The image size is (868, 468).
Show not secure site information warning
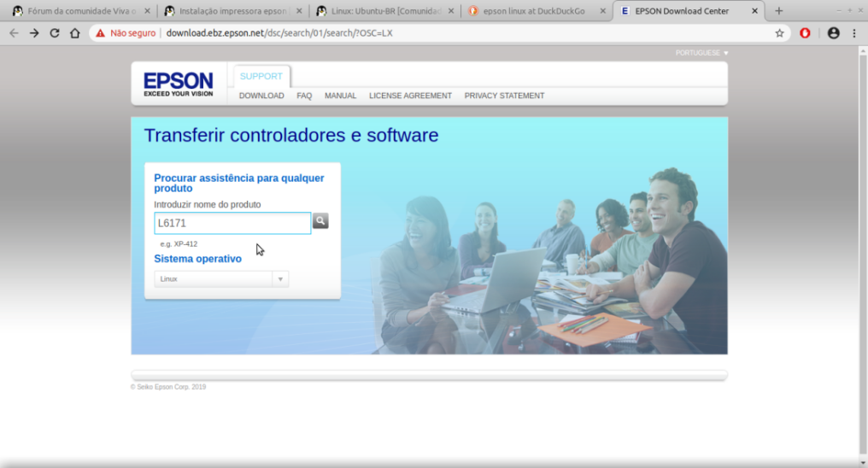click(x=100, y=33)
